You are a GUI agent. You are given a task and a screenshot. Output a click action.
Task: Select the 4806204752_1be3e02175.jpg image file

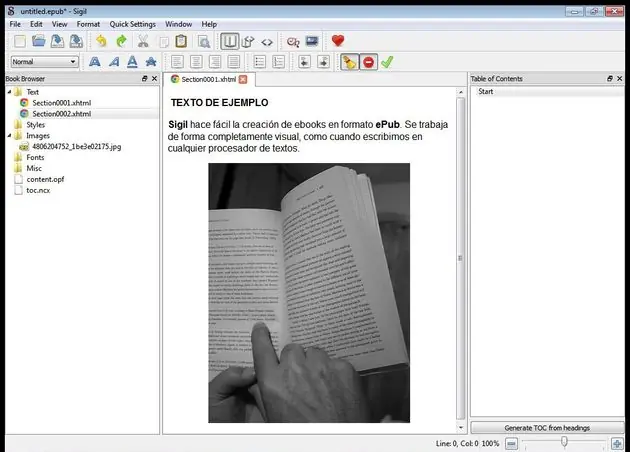point(76,147)
